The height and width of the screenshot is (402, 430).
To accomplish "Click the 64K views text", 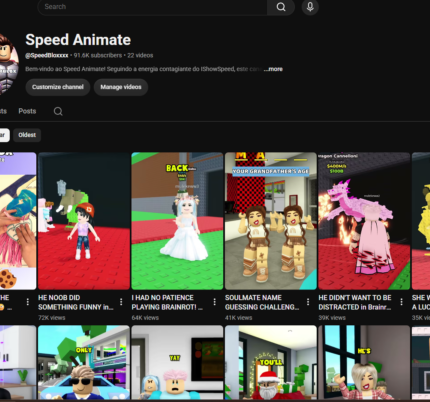I will click(145, 318).
